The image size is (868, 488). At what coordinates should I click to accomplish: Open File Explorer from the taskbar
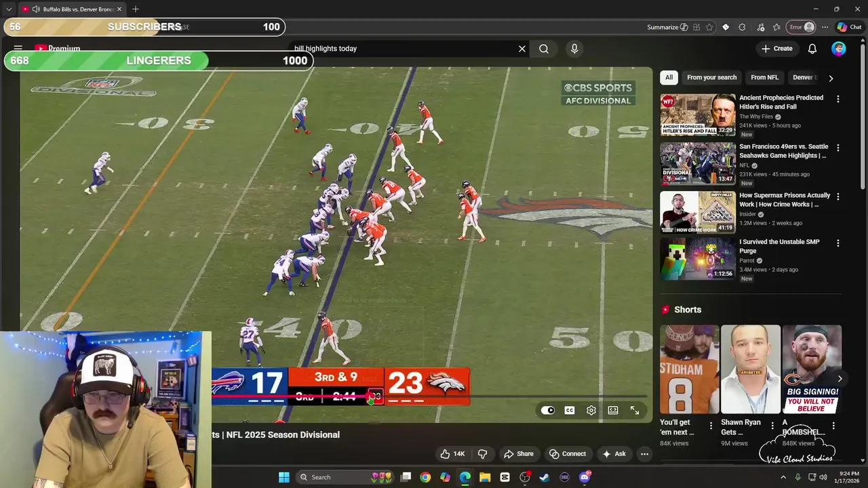click(x=485, y=477)
